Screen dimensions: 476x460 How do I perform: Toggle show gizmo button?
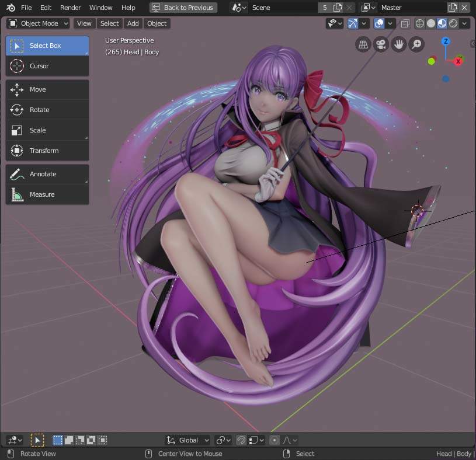point(352,23)
